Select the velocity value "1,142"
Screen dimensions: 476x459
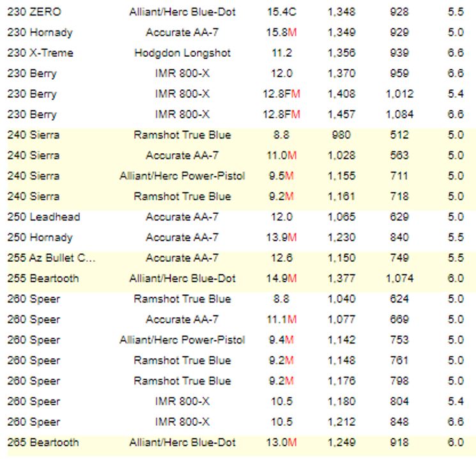point(341,340)
